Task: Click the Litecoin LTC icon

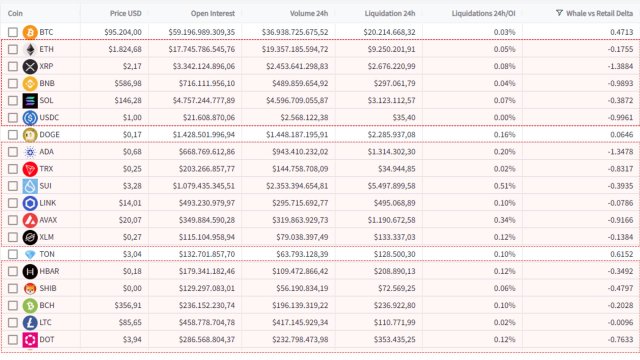Action: 30,323
